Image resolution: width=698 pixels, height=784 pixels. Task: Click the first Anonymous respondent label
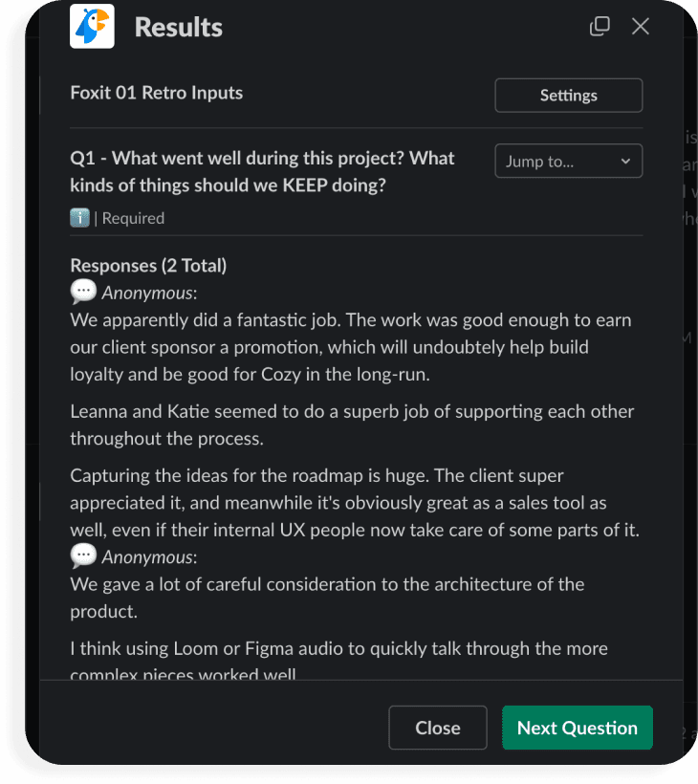pyautogui.click(x=149, y=293)
